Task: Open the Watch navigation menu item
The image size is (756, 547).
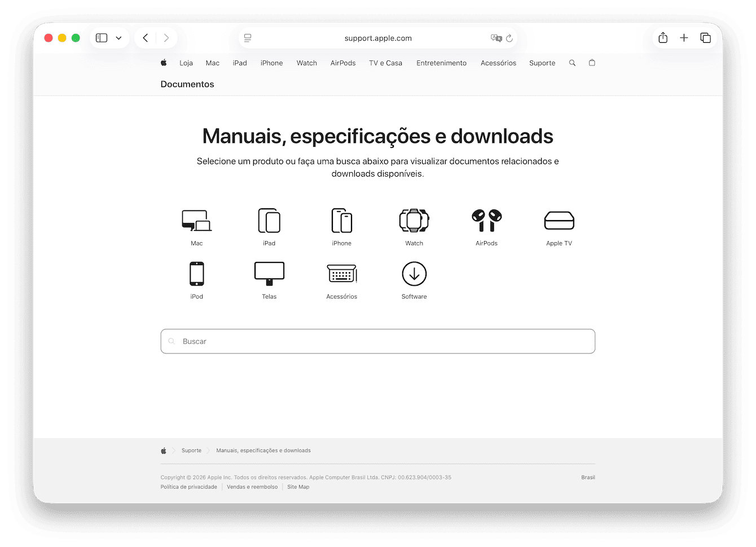Action: [307, 63]
